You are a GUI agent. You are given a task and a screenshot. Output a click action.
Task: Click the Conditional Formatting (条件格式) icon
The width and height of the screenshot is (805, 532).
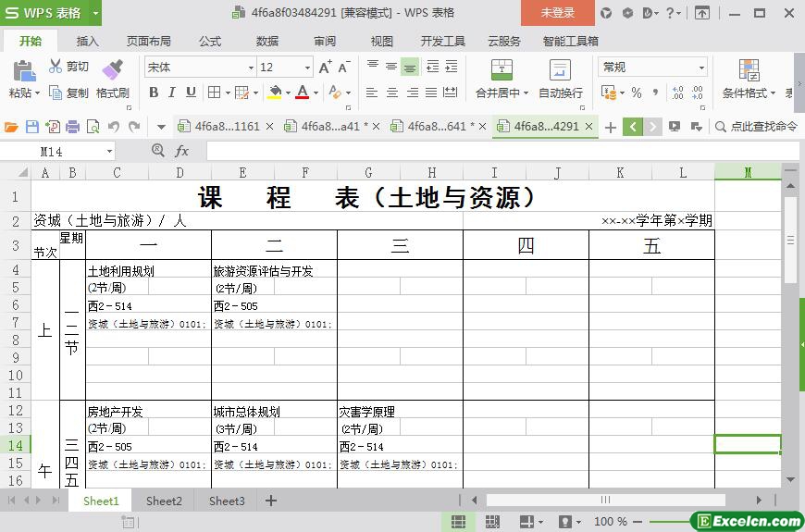749,70
